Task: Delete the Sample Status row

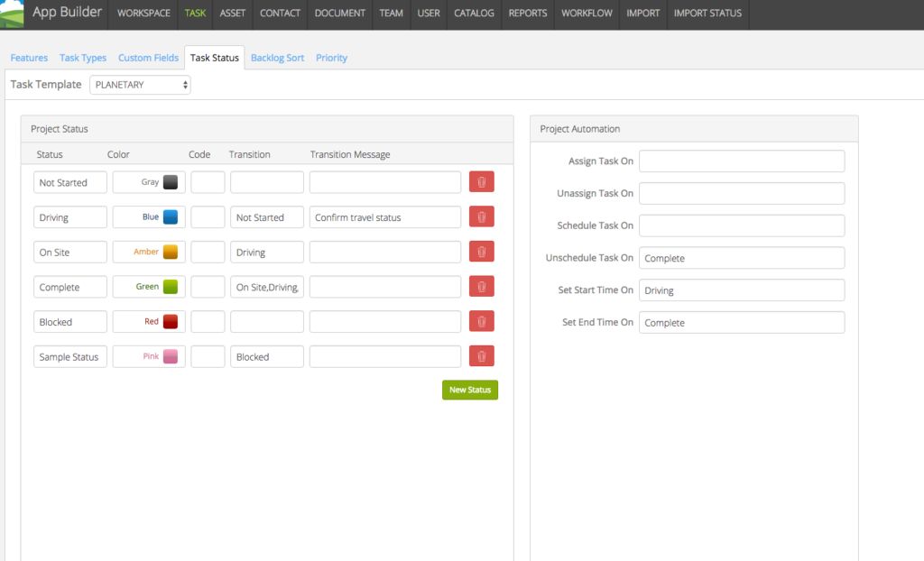Action: (x=482, y=356)
